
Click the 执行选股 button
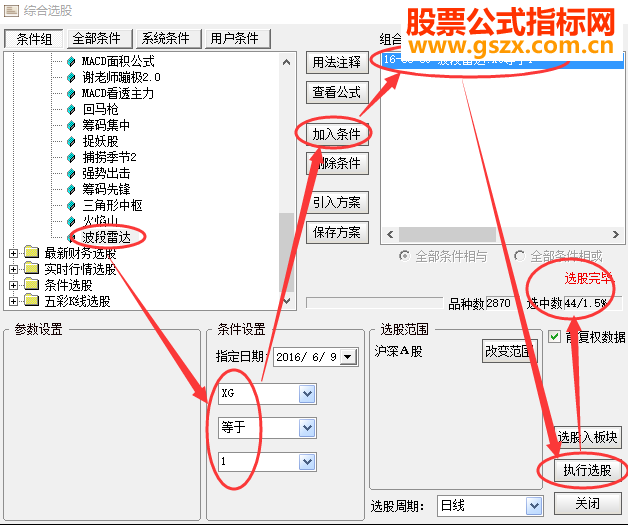(587, 470)
